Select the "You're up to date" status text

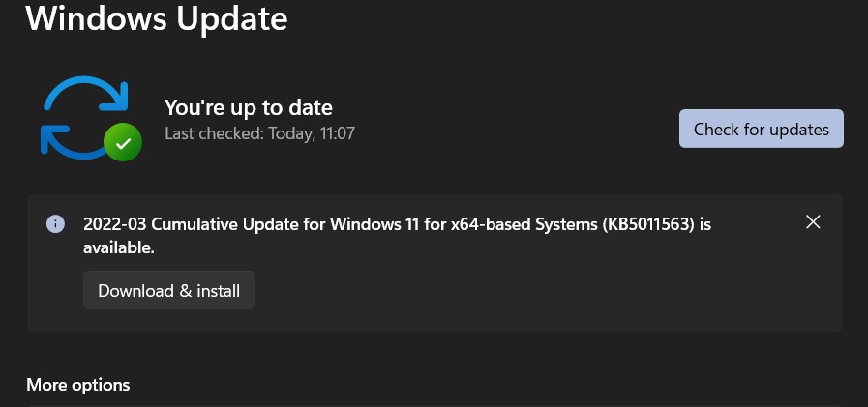(x=249, y=107)
